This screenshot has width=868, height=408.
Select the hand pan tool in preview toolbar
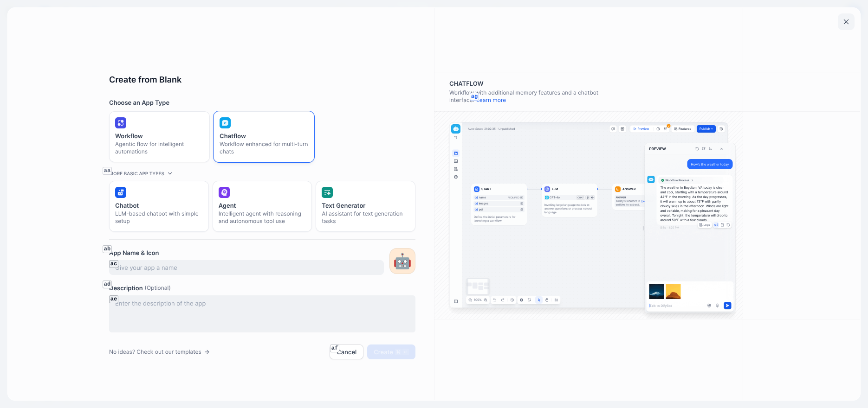pyautogui.click(x=547, y=300)
